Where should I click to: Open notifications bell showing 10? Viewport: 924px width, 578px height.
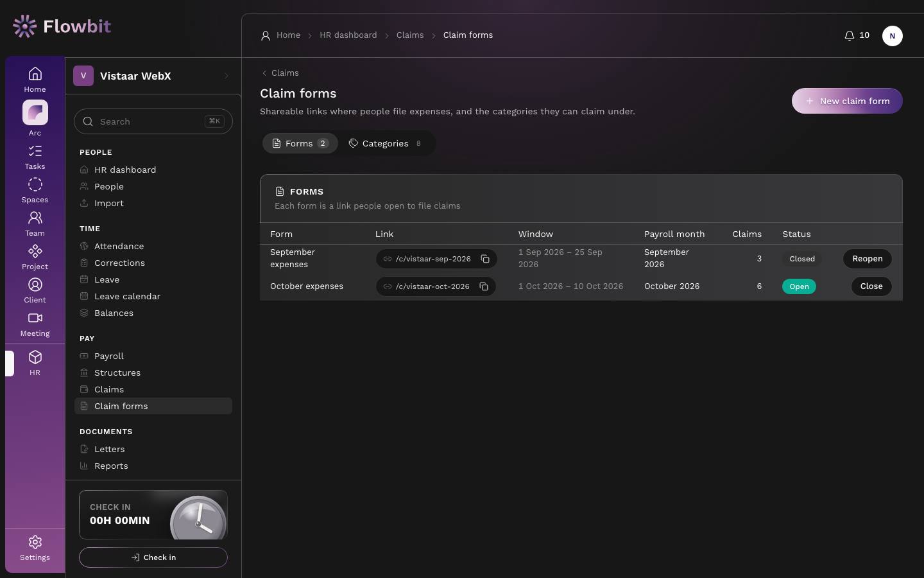coord(857,35)
